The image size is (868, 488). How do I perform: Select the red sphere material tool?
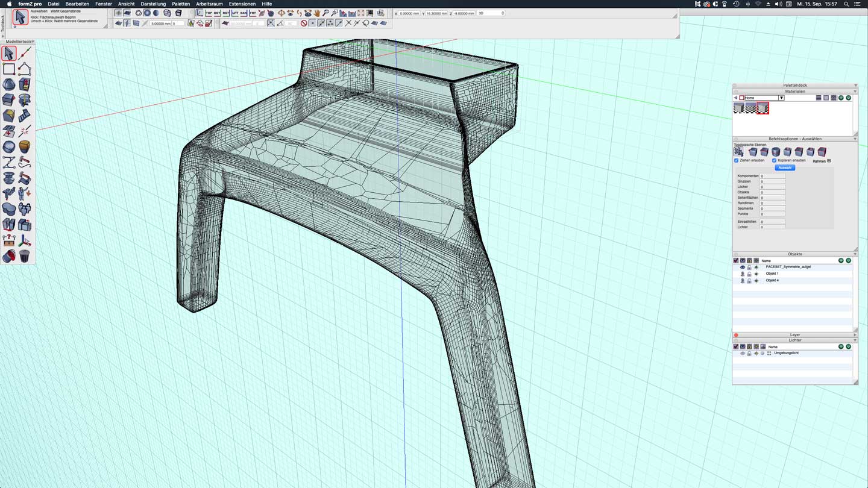(9, 256)
